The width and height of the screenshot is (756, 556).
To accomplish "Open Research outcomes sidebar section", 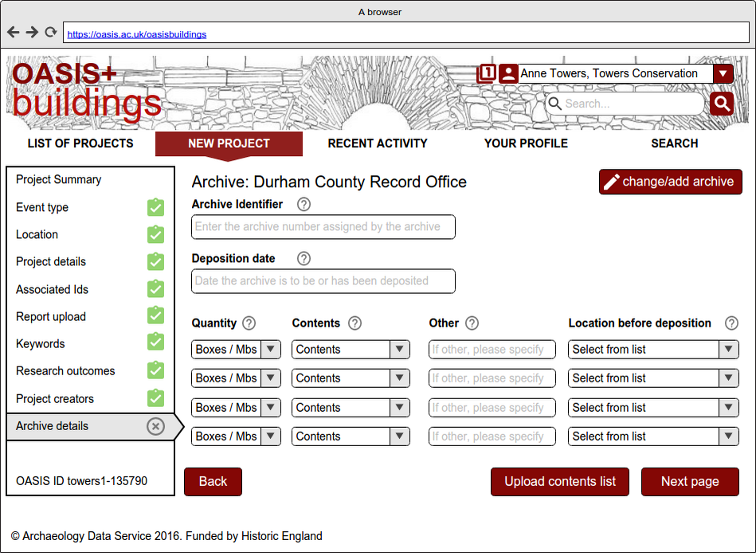I will 65,371.
